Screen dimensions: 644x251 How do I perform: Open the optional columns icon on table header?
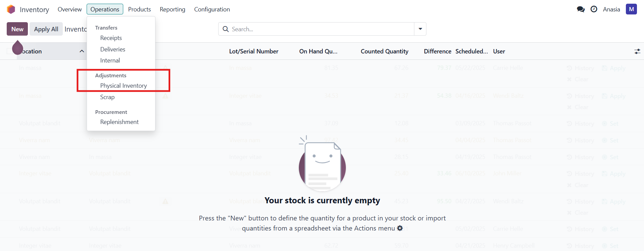pos(637,51)
